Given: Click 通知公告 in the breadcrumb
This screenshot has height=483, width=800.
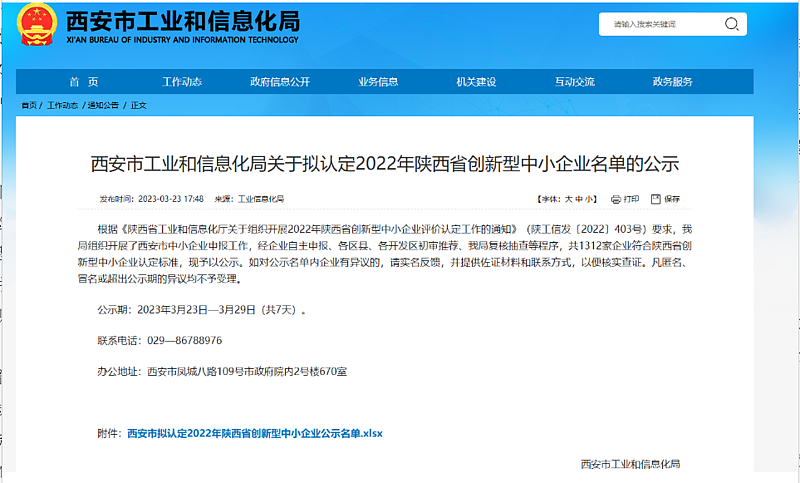Looking at the screenshot, I should click(103, 105).
